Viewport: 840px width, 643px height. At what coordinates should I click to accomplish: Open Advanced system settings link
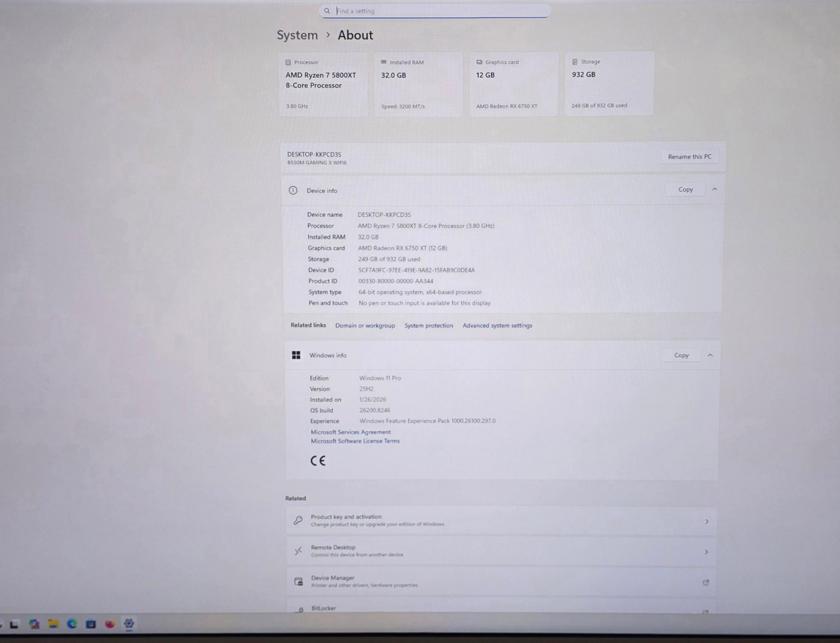(x=498, y=326)
